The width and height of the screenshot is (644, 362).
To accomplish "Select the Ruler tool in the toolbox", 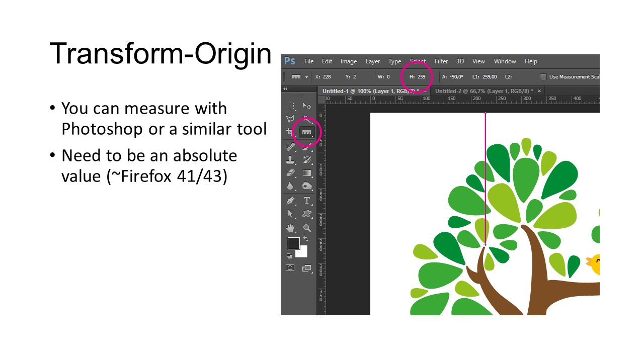I will click(307, 132).
